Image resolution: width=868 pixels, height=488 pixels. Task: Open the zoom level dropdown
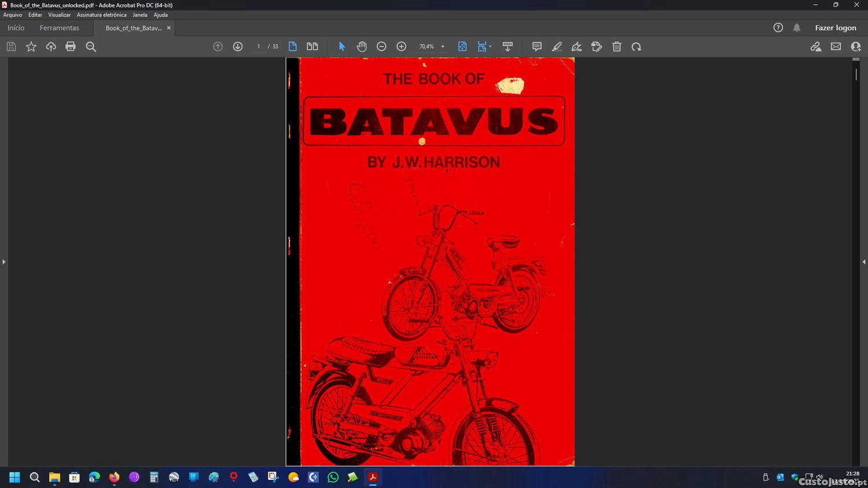click(443, 47)
